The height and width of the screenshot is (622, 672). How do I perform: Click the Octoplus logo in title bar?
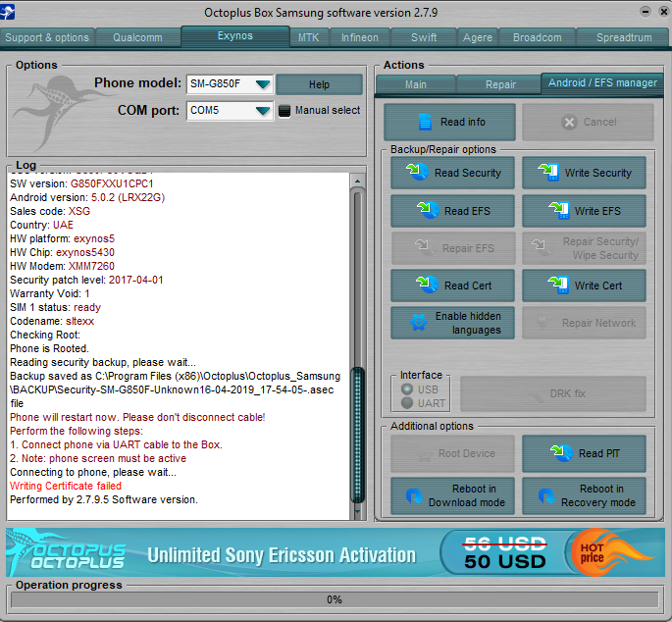7,11
